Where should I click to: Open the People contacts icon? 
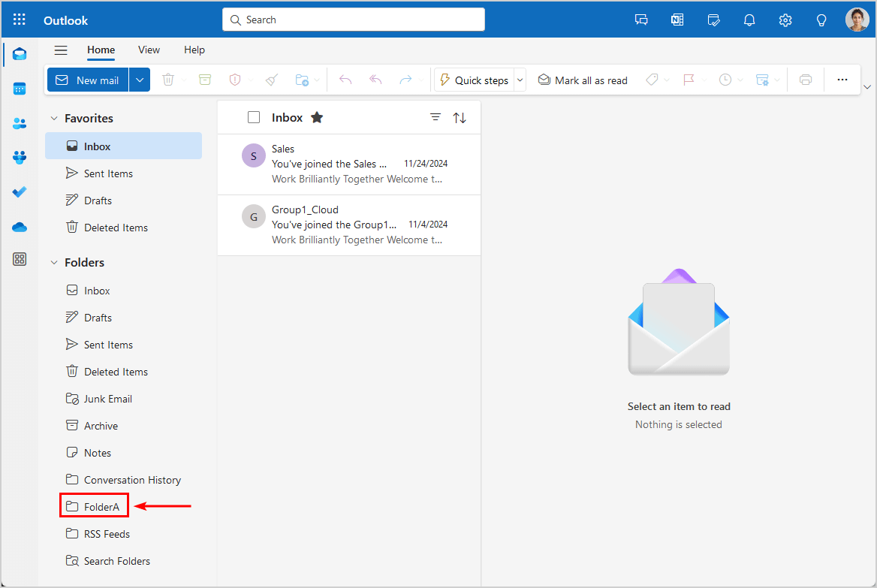point(20,123)
